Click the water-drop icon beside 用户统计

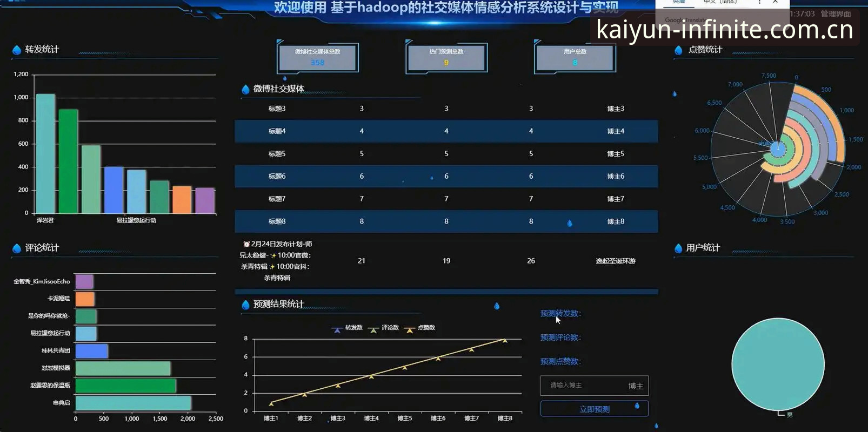point(678,248)
